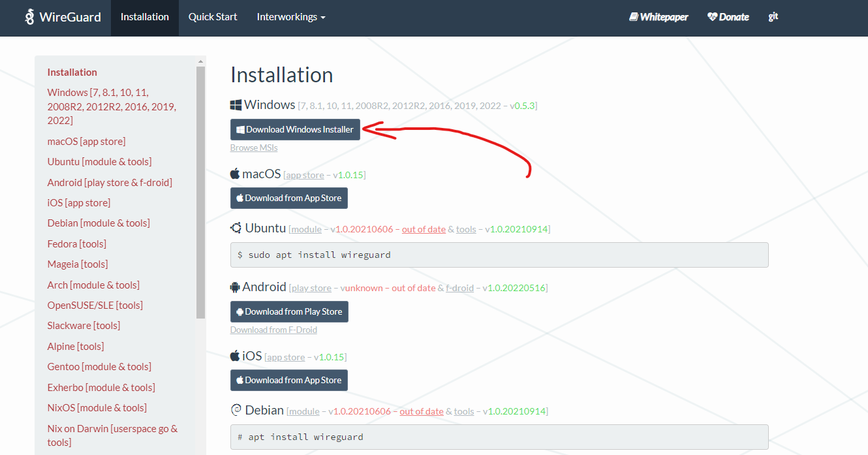The height and width of the screenshot is (455, 868).
Task: Open macOS app store link in heading
Action: pyautogui.click(x=305, y=175)
